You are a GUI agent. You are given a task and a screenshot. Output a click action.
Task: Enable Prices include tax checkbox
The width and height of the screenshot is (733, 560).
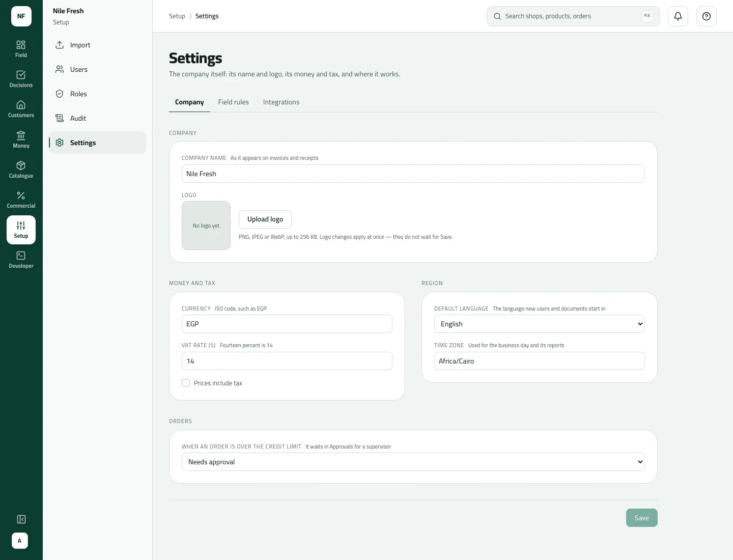pos(186,383)
